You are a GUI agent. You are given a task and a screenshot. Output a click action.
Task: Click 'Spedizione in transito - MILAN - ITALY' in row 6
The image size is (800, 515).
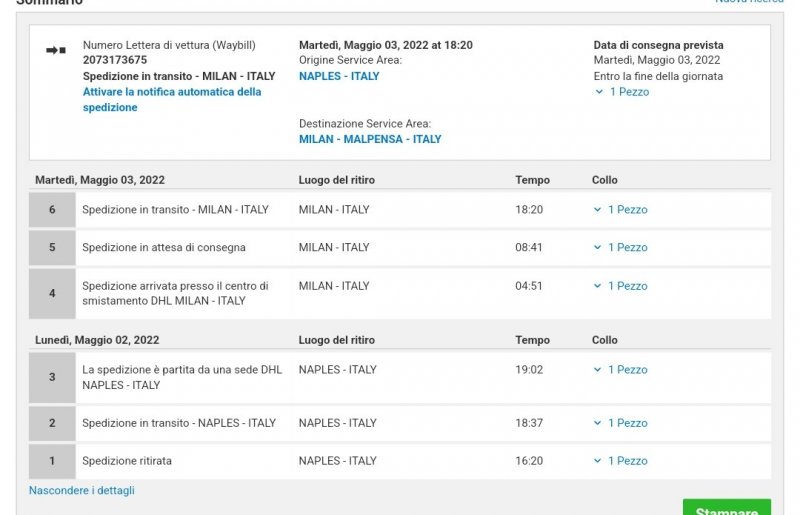pos(176,209)
